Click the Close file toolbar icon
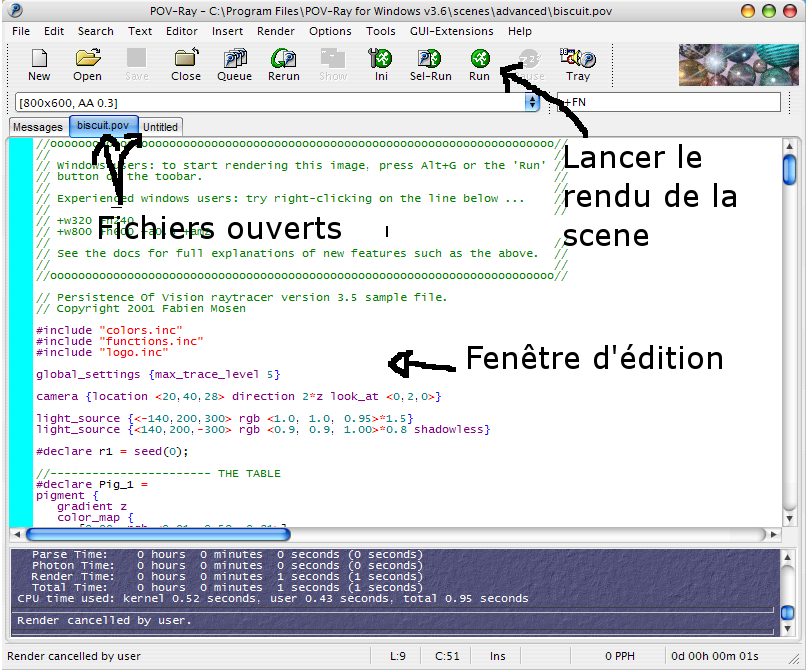Screen dimensions: 806x670 pos(185,63)
